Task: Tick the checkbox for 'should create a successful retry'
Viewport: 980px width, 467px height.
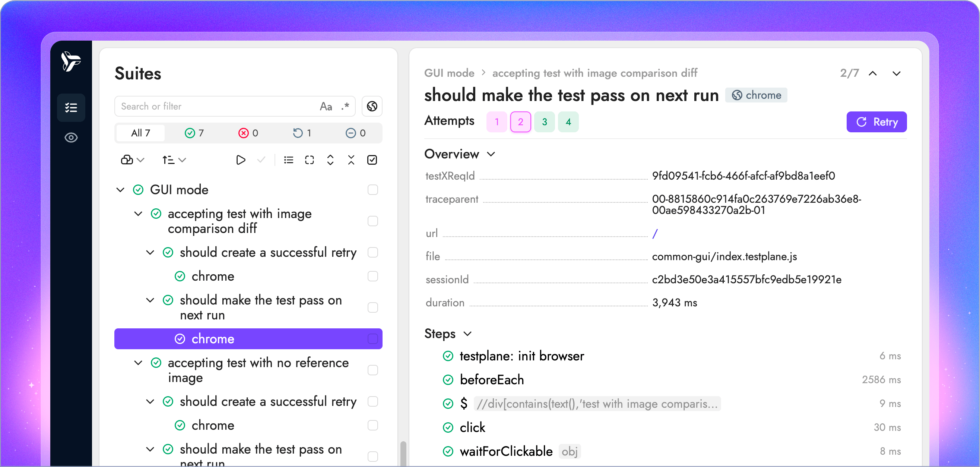Action: pos(372,252)
